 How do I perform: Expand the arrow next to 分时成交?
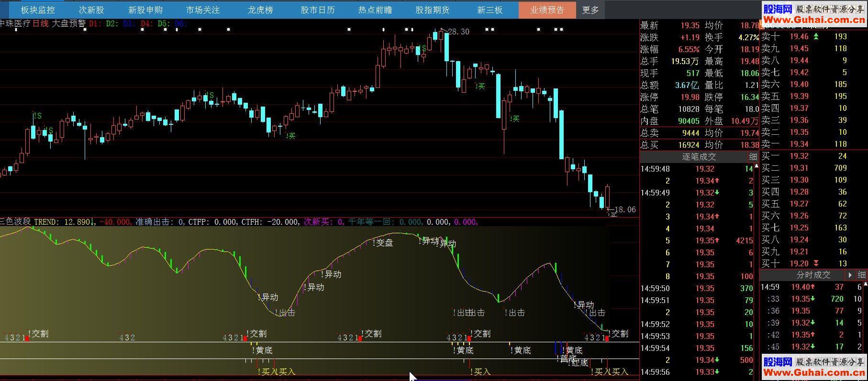[850, 275]
